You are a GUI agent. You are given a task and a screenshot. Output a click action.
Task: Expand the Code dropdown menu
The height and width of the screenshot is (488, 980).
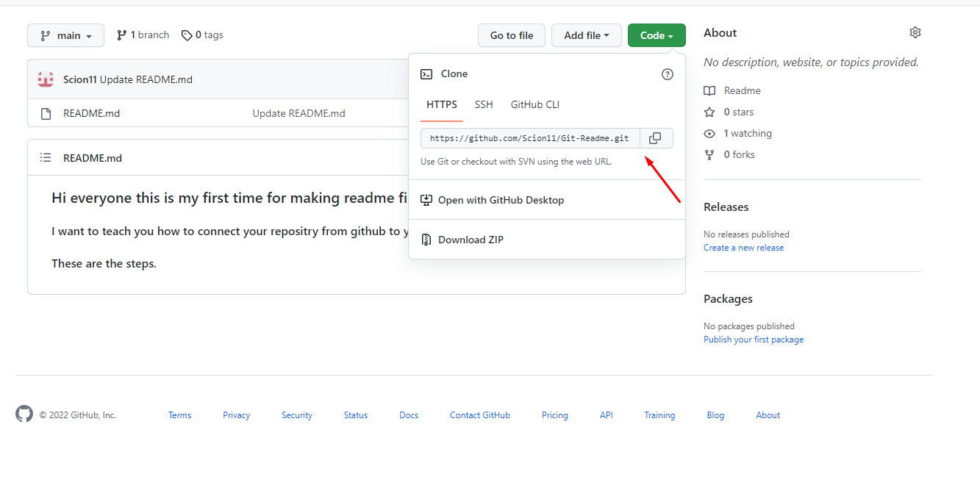click(656, 35)
